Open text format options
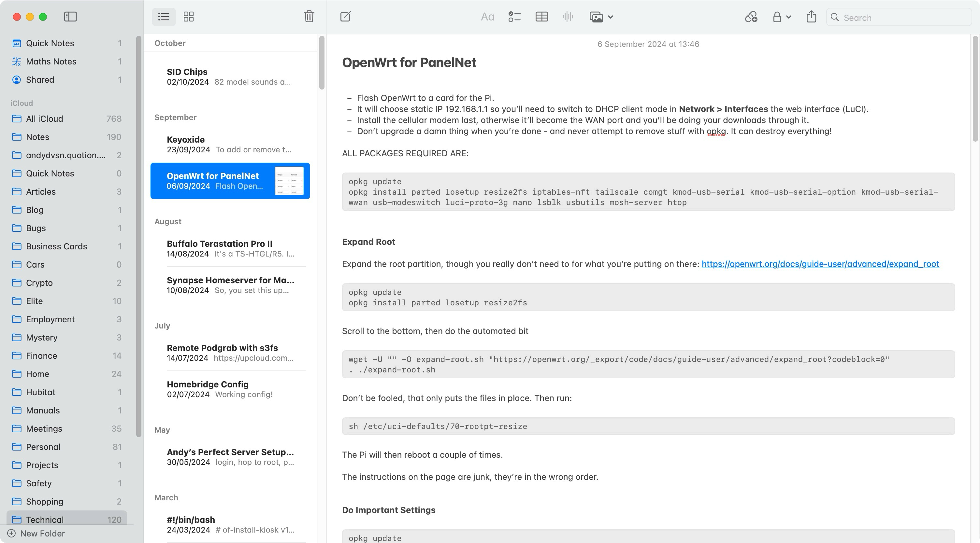The image size is (980, 543). pos(487,17)
